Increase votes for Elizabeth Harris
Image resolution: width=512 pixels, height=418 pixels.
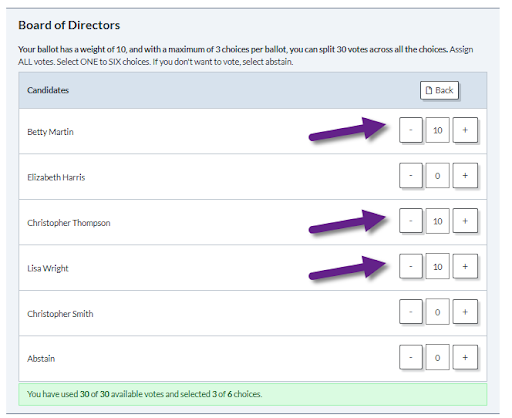point(465,176)
